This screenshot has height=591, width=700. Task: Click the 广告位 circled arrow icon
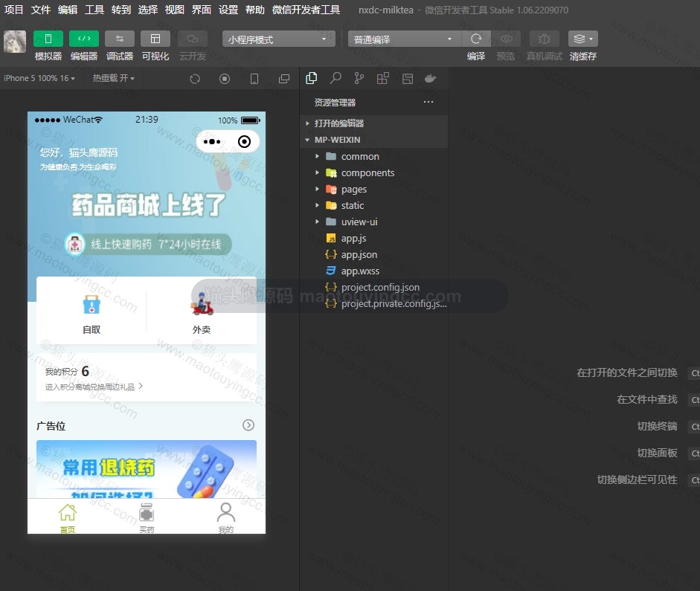(248, 425)
